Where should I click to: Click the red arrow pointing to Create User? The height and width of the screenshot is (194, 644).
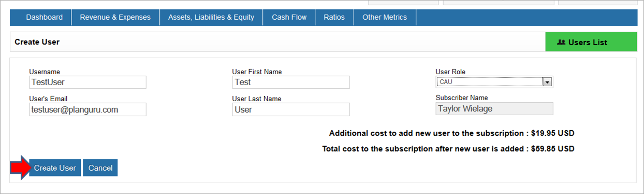pyautogui.click(x=20, y=168)
